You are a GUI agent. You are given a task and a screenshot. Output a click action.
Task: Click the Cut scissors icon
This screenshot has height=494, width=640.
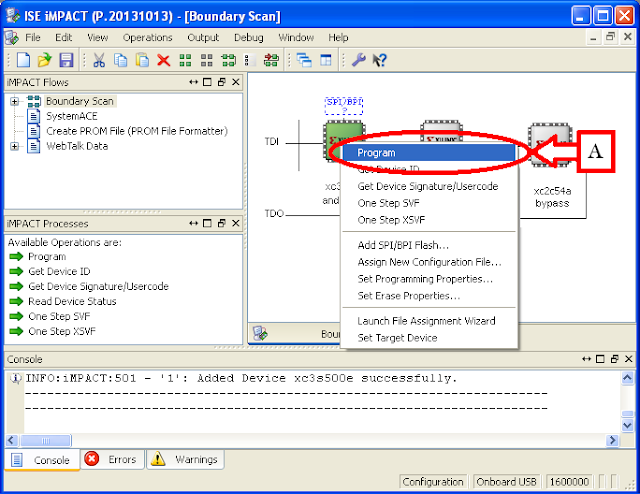pyautogui.click(x=99, y=60)
